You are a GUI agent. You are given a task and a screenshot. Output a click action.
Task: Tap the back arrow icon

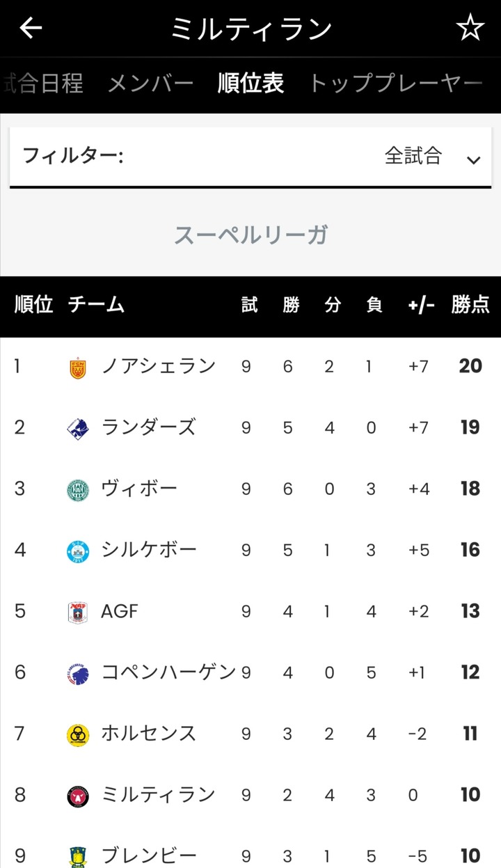(x=31, y=29)
